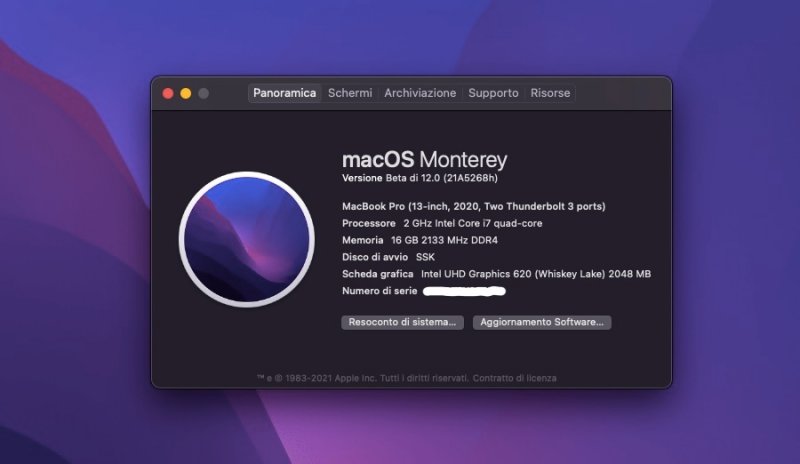Click the 16 GB 2133 MHz DDR4 value
This screenshot has height=464, width=800.
(x=444, y=240)
